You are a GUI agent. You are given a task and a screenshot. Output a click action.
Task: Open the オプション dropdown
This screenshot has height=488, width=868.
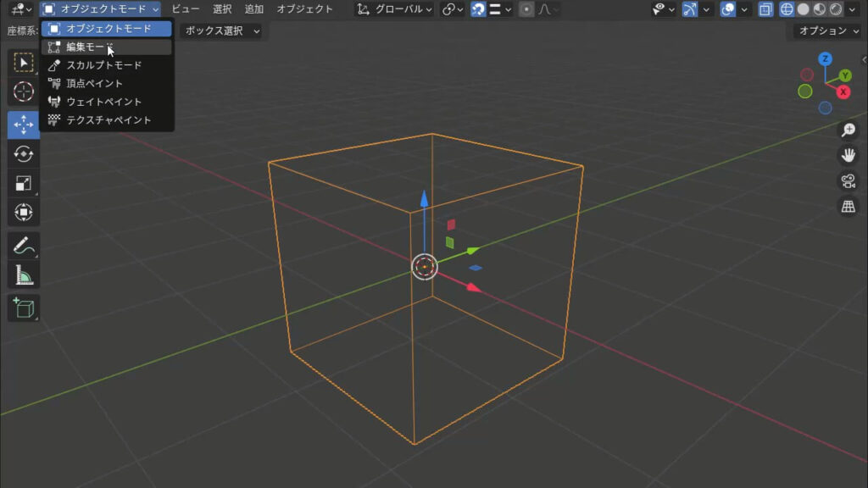[829, 31]
